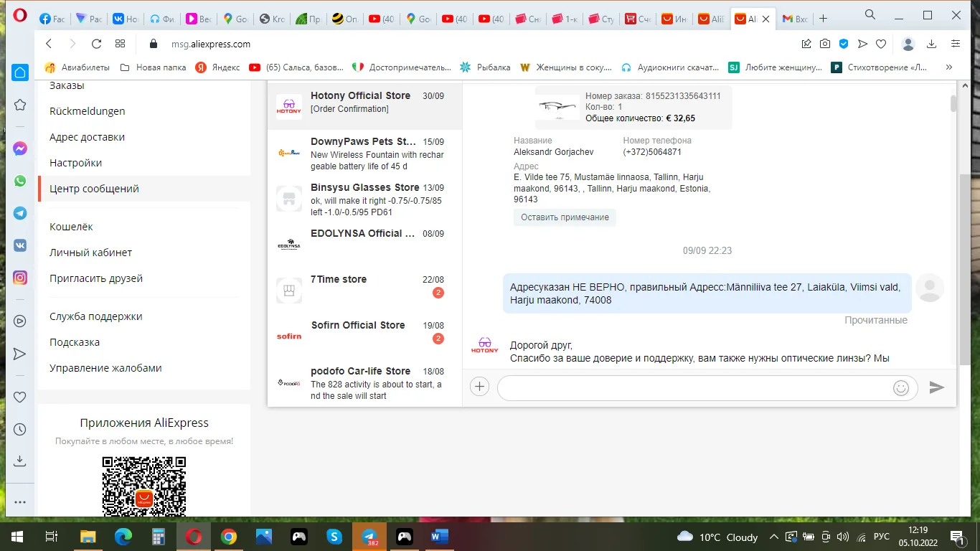Show hidden system tray icons chevron
This screenshot has height=551, width=980.
point(774,537)
